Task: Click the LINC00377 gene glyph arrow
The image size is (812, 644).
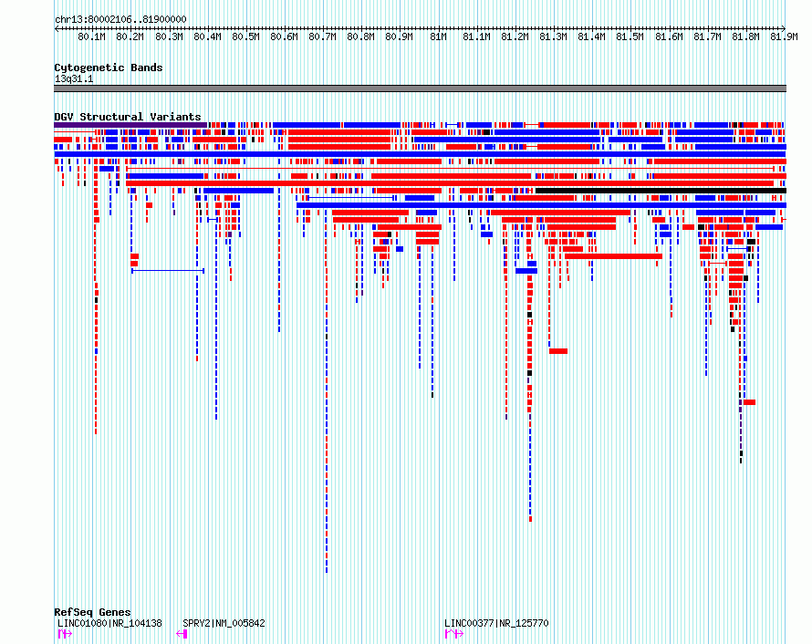Action: pos(454,634)
